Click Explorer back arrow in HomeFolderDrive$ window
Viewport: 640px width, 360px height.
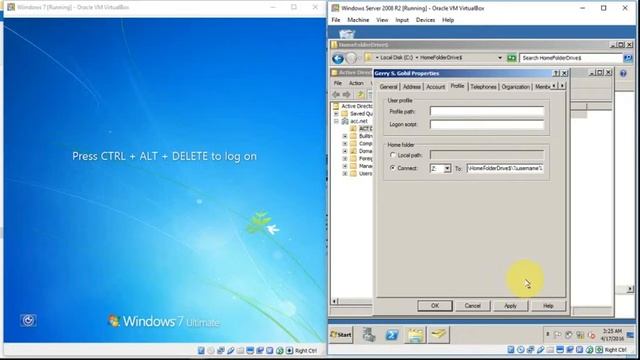coord(338,58)
